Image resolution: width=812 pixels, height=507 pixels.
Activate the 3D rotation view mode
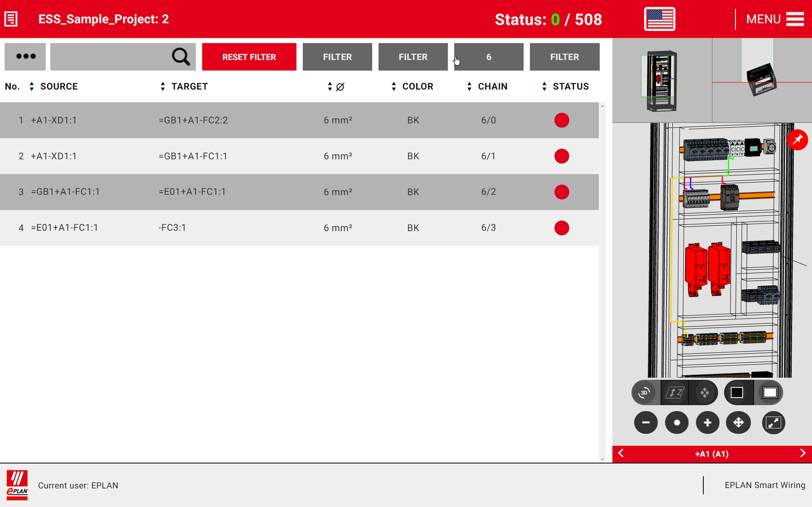click(644, 392)
